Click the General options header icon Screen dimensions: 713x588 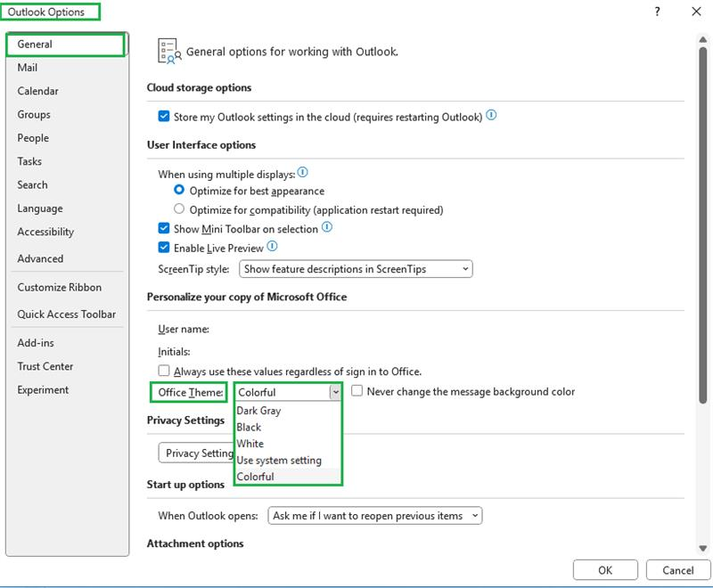(169, 51)
